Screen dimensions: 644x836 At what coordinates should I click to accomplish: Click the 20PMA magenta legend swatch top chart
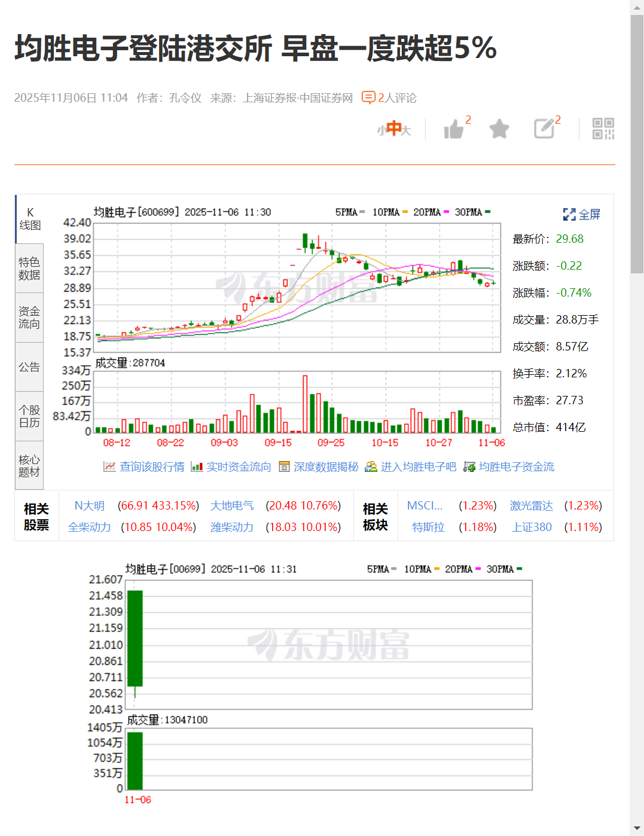[x=446, y=212]
